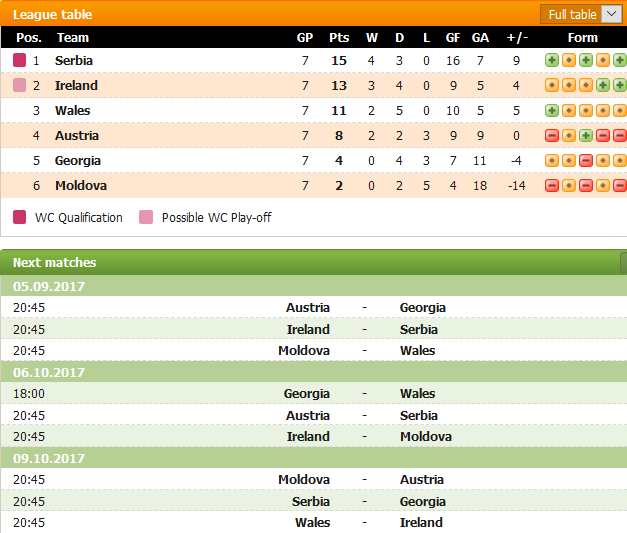Click Austria's first red loss form icon
This screenshot has height=533, width=627.
click(x=552, y=136)
